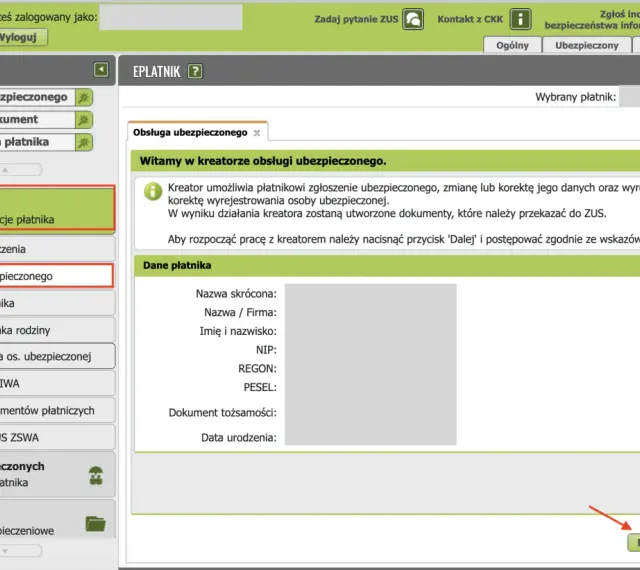Click the 'płatnika' shortcut button
640x570 pixels.
click(37, 142)
